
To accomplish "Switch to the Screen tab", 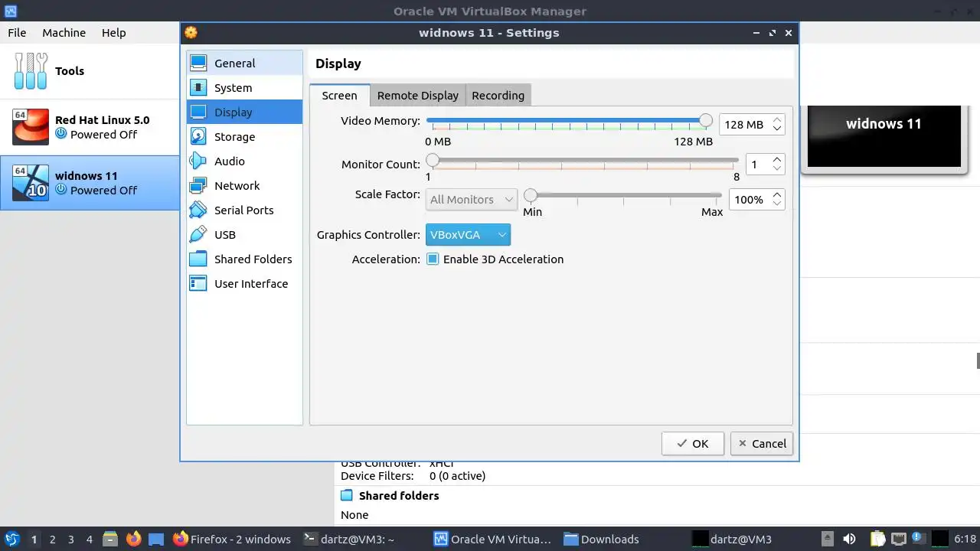I will pos(339,96).
